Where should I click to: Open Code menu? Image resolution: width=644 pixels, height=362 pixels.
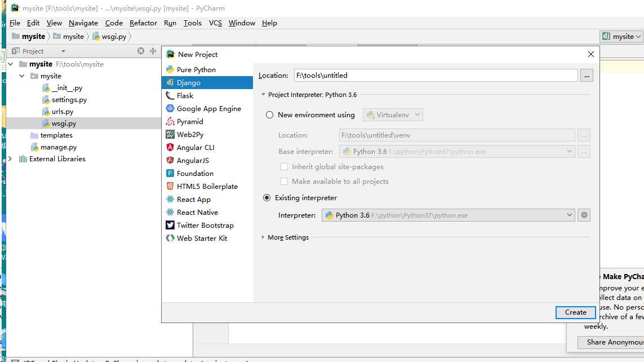[114, 23]
